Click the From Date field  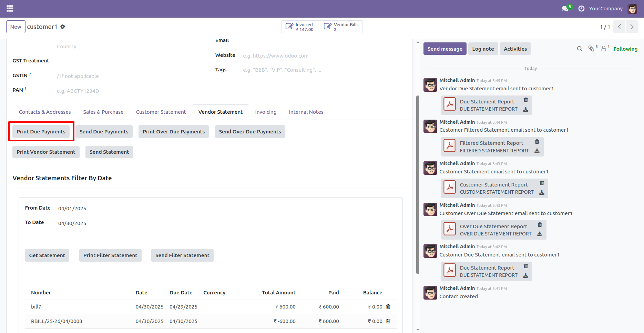[x=72, y=208]
